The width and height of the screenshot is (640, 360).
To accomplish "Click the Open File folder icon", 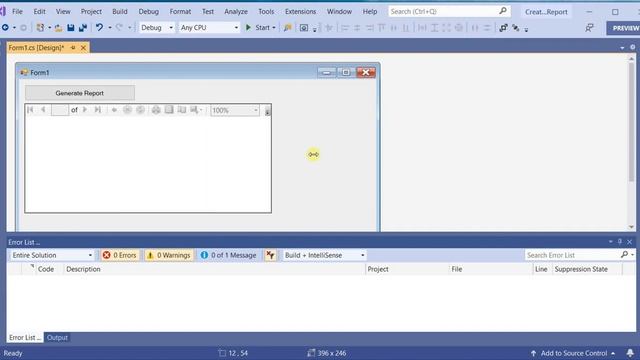I will tap(58, 28).
